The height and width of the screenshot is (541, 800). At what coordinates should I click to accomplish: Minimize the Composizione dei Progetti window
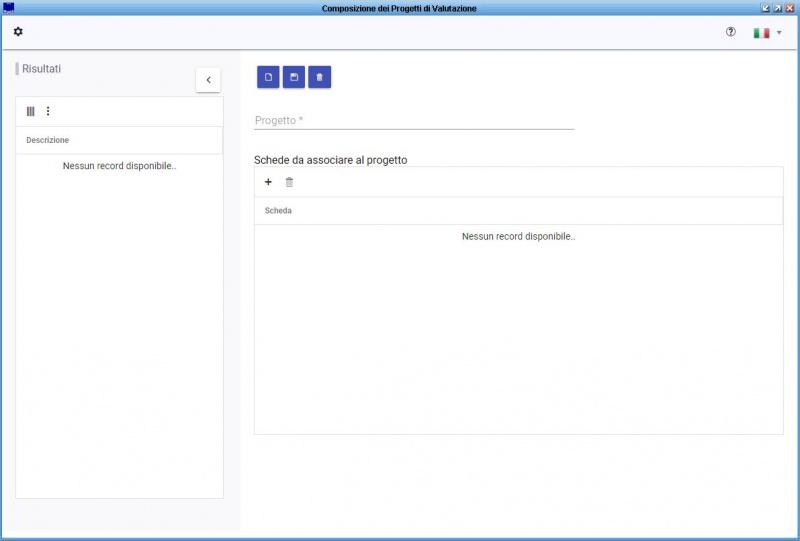pos(765,8)
